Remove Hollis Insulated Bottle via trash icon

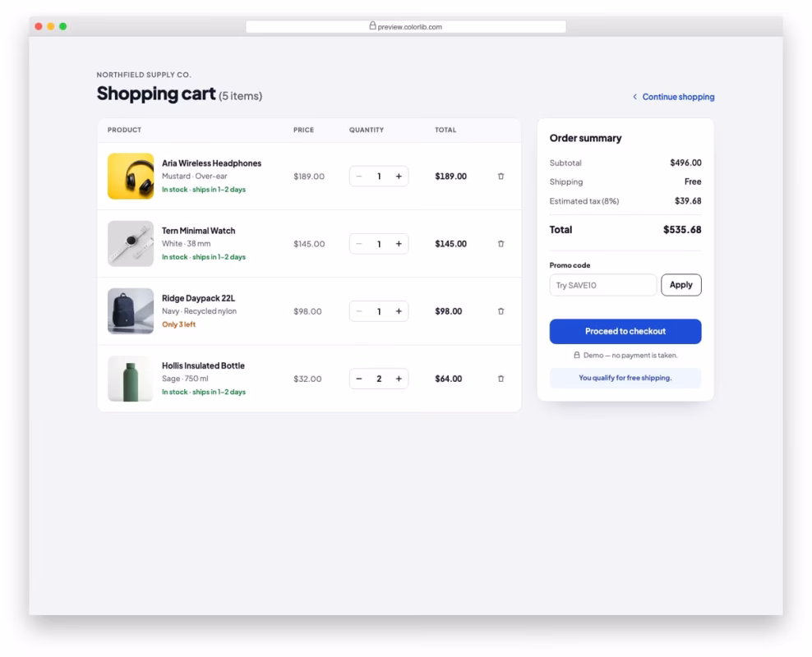point(501,379)
